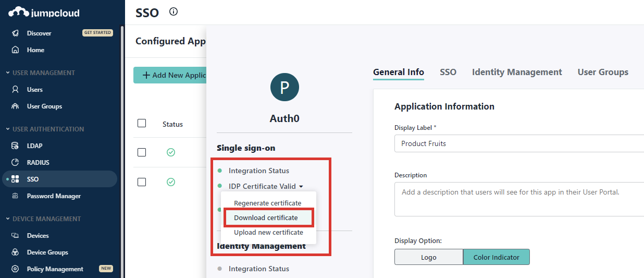Click the Application Information heading

(x=444, y=106)
